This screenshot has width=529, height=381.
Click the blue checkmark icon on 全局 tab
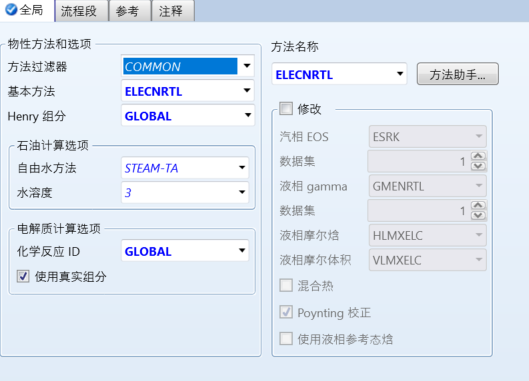(11, 10)
